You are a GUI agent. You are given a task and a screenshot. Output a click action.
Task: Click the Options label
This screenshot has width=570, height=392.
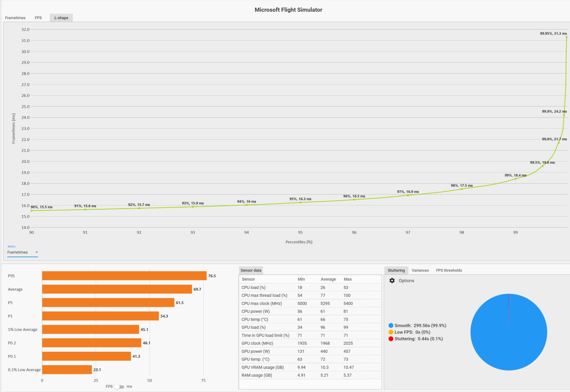pyautogui.click(x=406, y=281)
